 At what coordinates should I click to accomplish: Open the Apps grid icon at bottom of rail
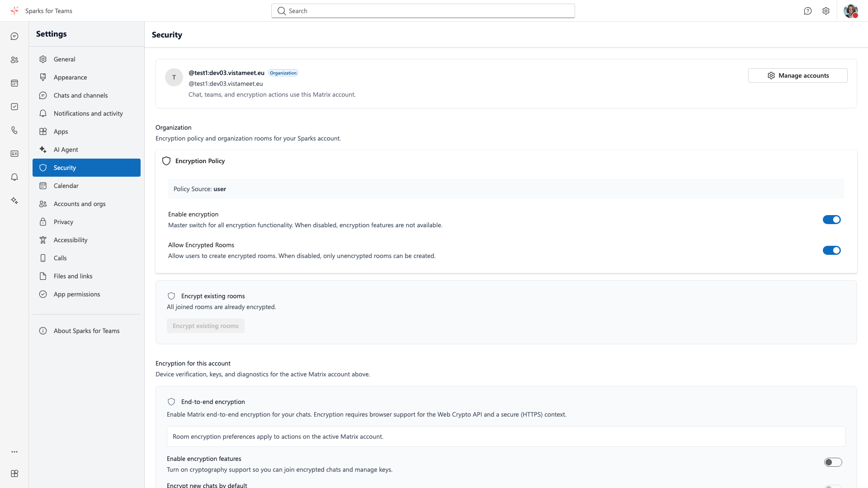tap(14, 474)
